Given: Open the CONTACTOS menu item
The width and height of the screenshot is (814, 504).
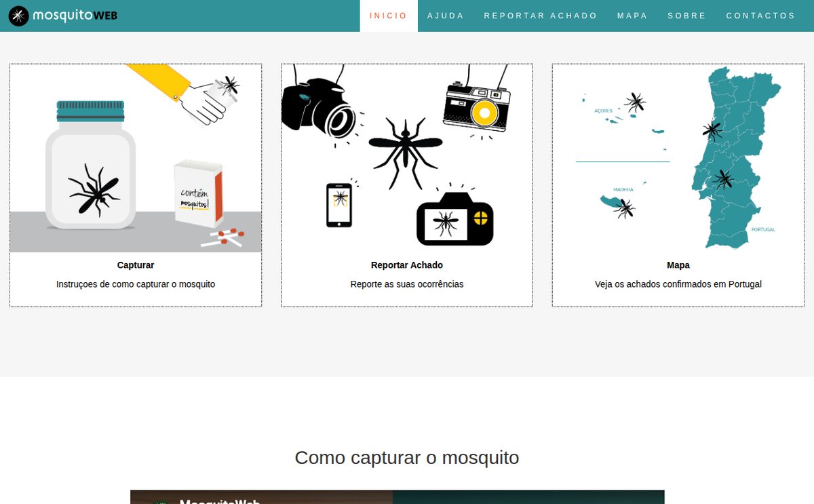Looking at the screenshot, I should click(x=760, y=16).
